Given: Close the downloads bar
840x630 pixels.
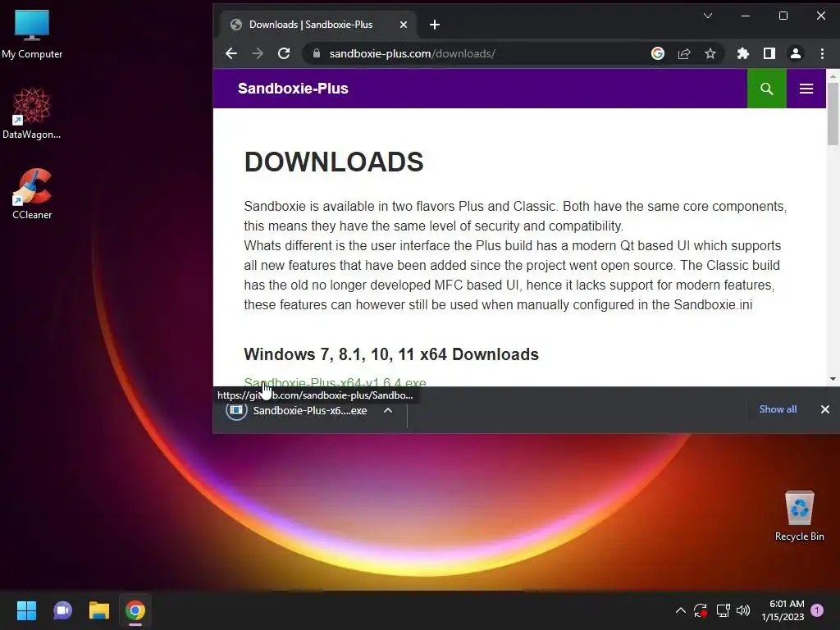Looking at the screenshot, I should click(825, 409).
